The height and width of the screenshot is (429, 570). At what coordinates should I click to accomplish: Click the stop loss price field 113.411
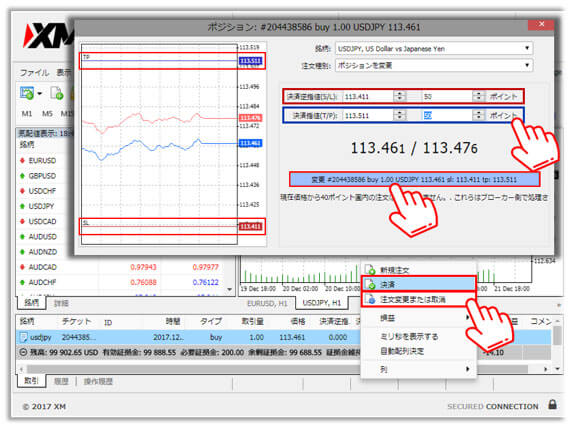(368, 96)
